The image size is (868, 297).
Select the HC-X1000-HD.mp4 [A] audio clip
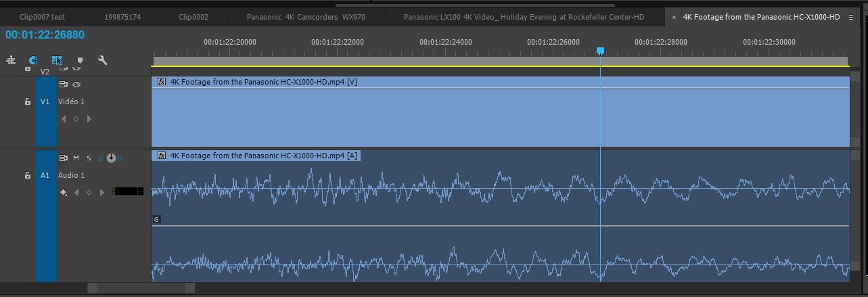[x=501, y=216]
